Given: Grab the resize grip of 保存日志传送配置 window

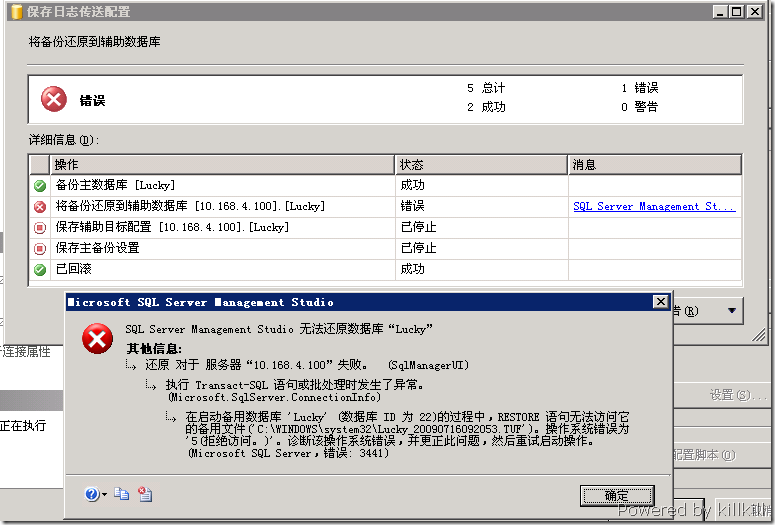Looking at the screenshot, I should click(759, 335).
